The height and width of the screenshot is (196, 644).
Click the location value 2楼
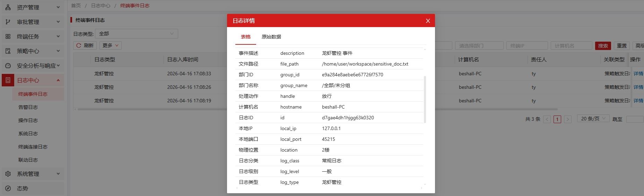[326, 150]
